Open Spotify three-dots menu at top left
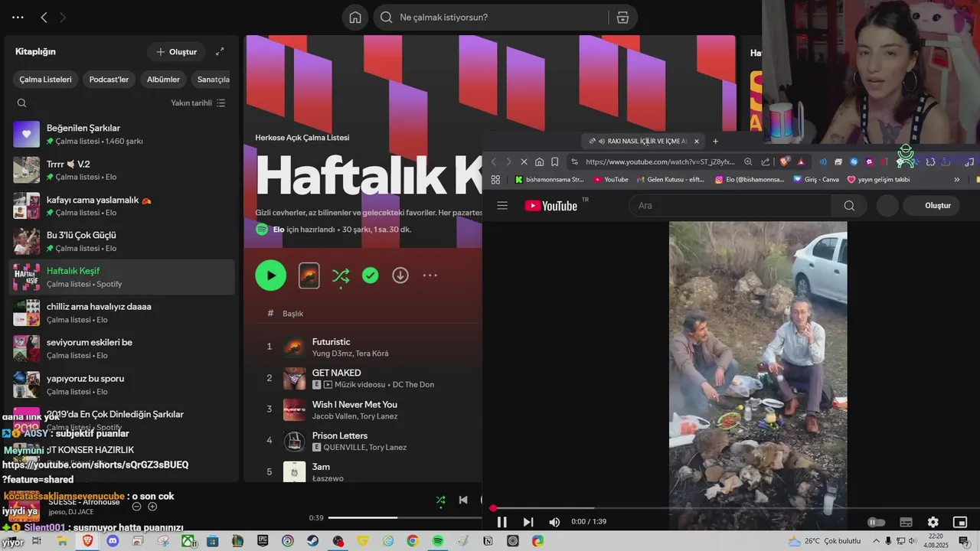This screenshot has width=980, height=551. pos(18,17)
